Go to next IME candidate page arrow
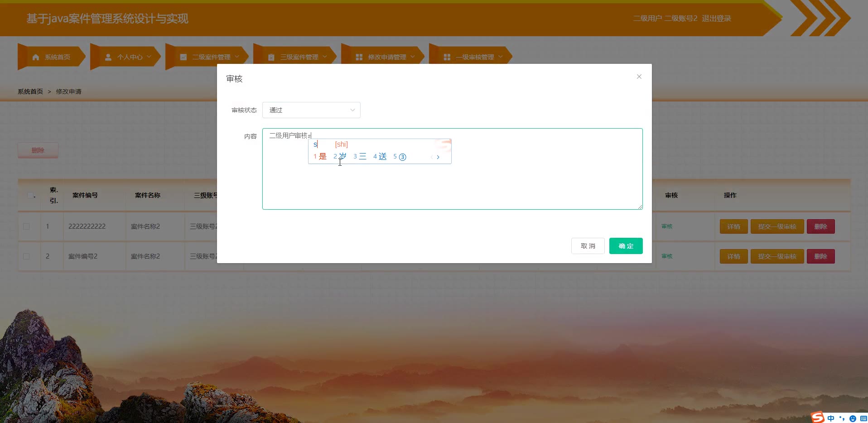This screenshot has height=423, width=868. click(x=438, y=157)
